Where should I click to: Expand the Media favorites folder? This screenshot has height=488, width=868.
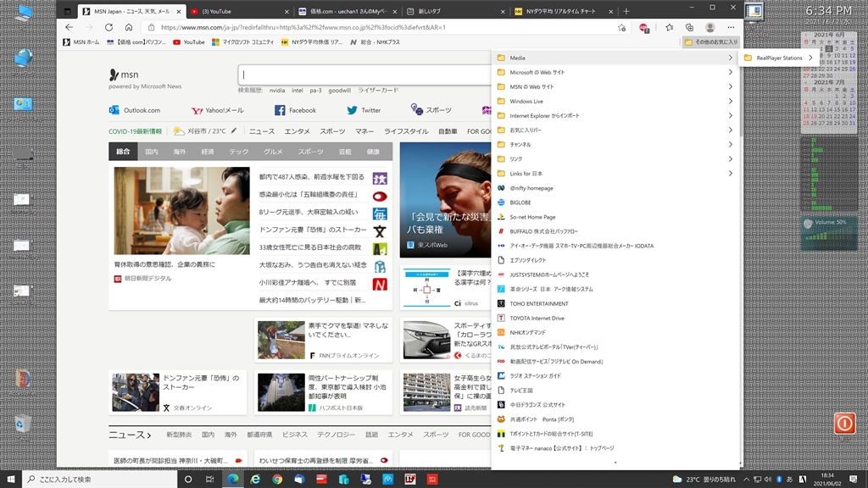[615, 58]
